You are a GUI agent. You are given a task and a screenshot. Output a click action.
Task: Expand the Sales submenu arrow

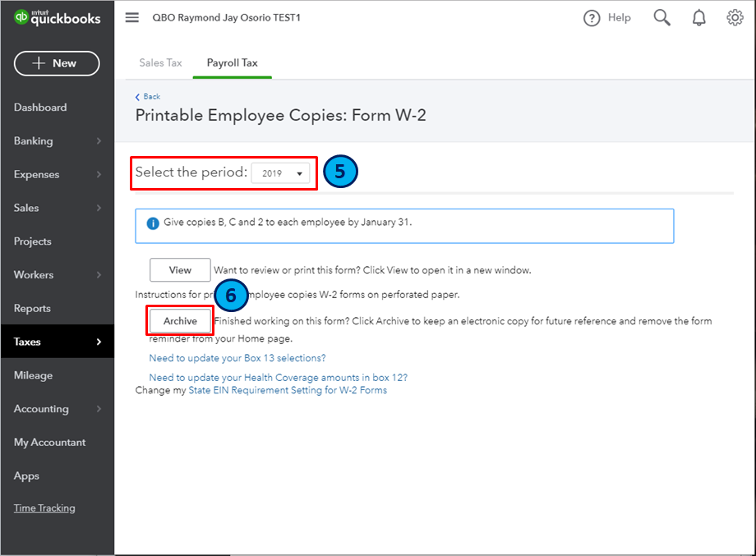[x=99, y=209]
